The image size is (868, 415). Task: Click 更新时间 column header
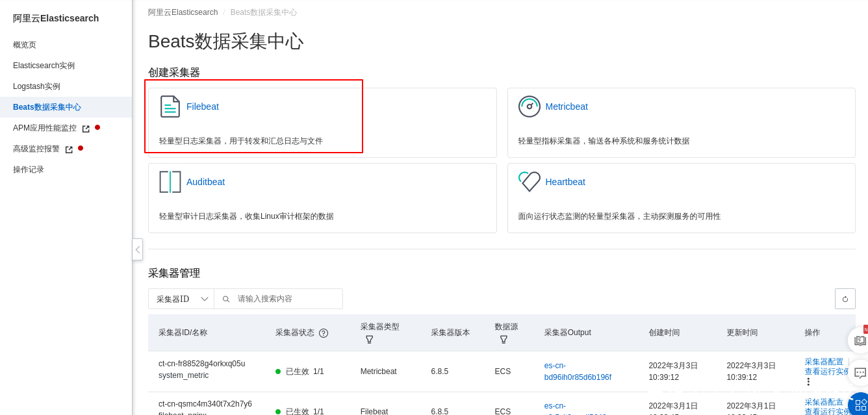point(742,333)
